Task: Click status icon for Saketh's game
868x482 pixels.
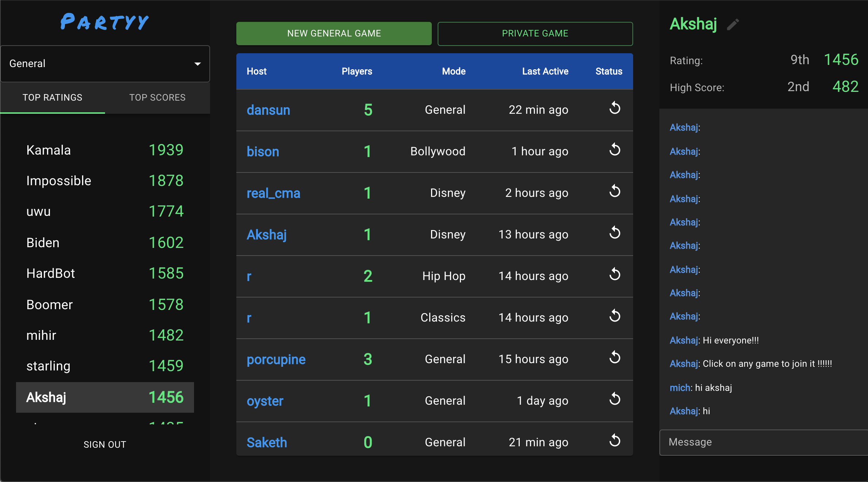Action: (x=615, y=441)
